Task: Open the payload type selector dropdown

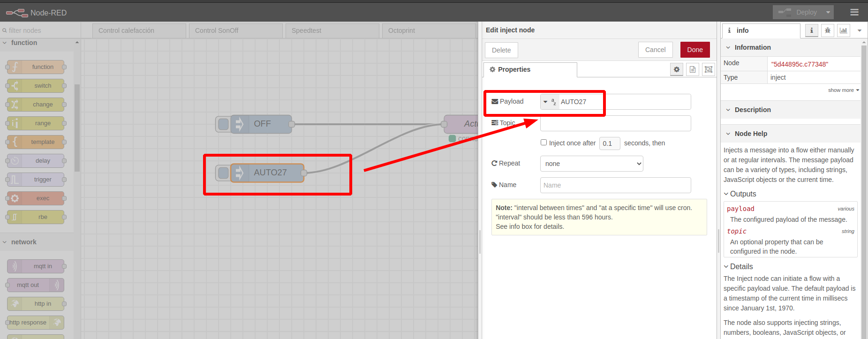Action: (x=549, y=102)
